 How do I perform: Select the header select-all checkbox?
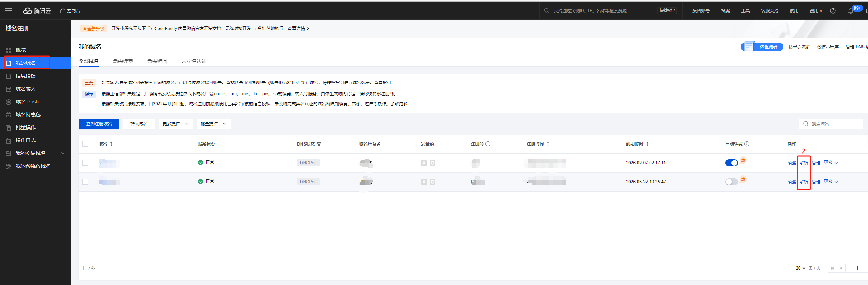coord(85,144)
